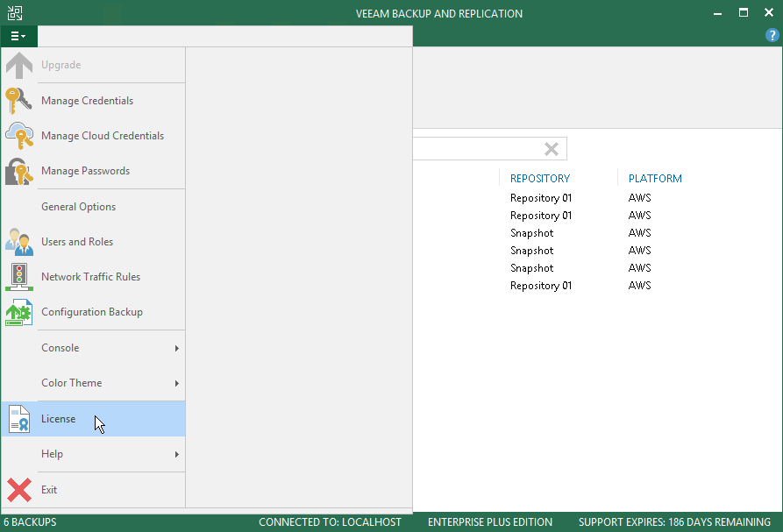783x532 pixels.
Task: Click AWS in the last table row
Action: tap(640, 286)
